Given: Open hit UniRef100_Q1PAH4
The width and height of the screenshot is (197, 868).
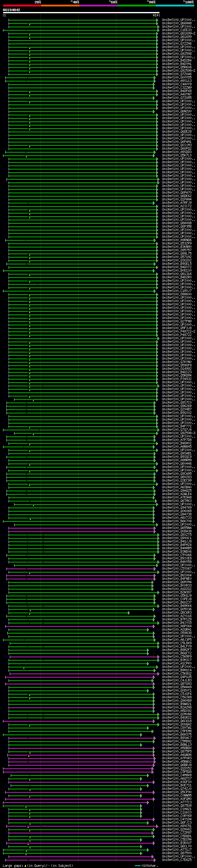Looking at the screenshot, I should pos(177,199).
